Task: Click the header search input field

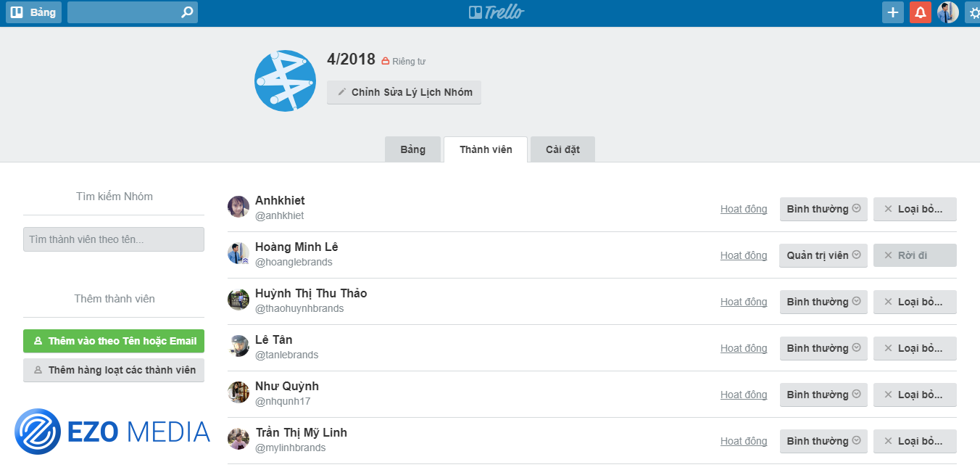Action: [133, 12]
